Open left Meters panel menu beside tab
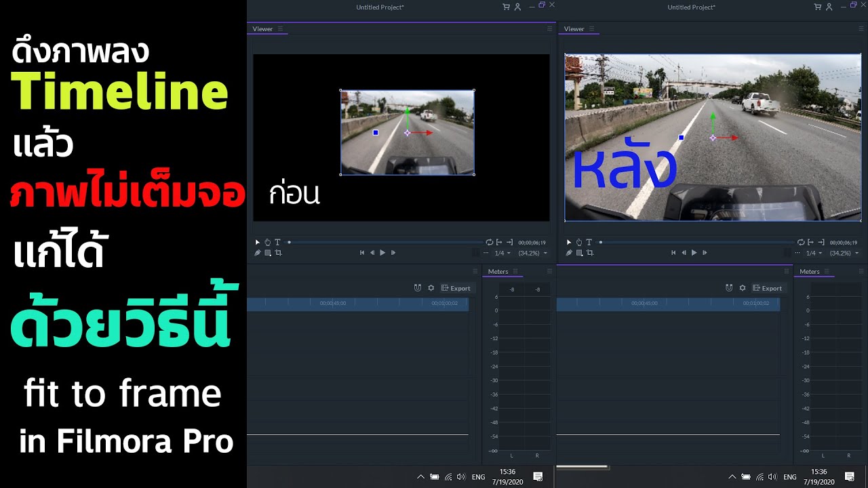Image resolution: width=868 pixels, height=488 pixels. click(x=515, y=271)
